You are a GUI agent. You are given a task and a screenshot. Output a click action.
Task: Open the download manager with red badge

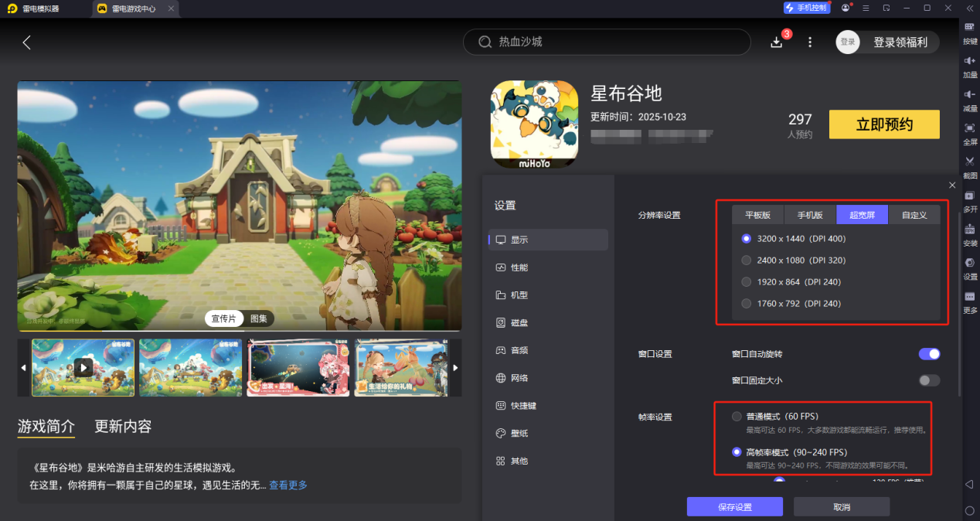[776, 42]
